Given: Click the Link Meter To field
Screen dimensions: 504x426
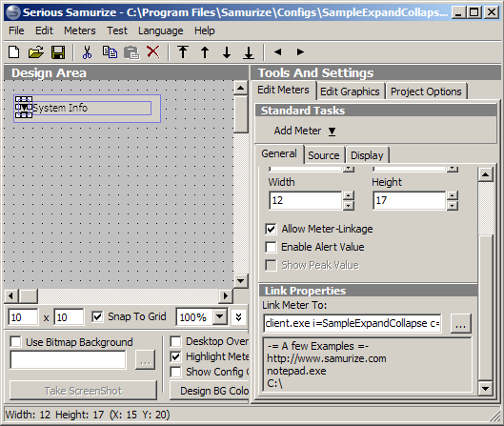Looking at the screenshot, I should (352, 323).
